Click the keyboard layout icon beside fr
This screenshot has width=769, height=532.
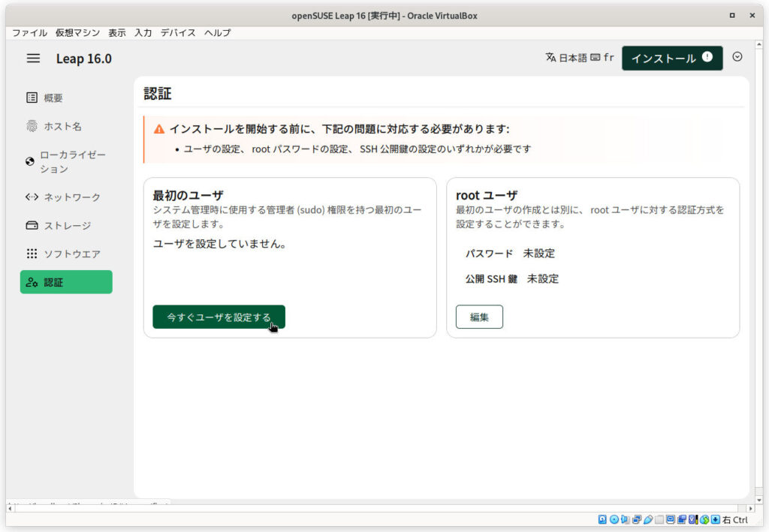click(x=596, y=57)
